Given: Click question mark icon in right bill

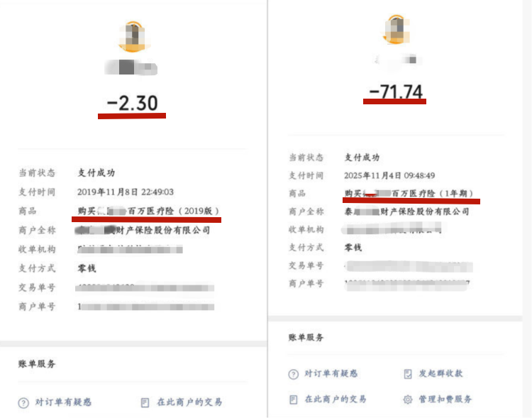Looking at the screenshot, I should [294, 374].
